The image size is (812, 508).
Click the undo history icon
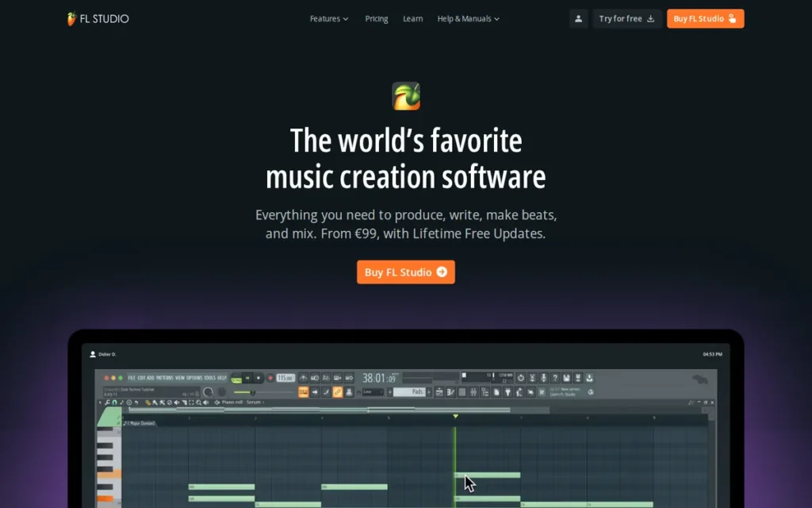(x=520, y=377)
